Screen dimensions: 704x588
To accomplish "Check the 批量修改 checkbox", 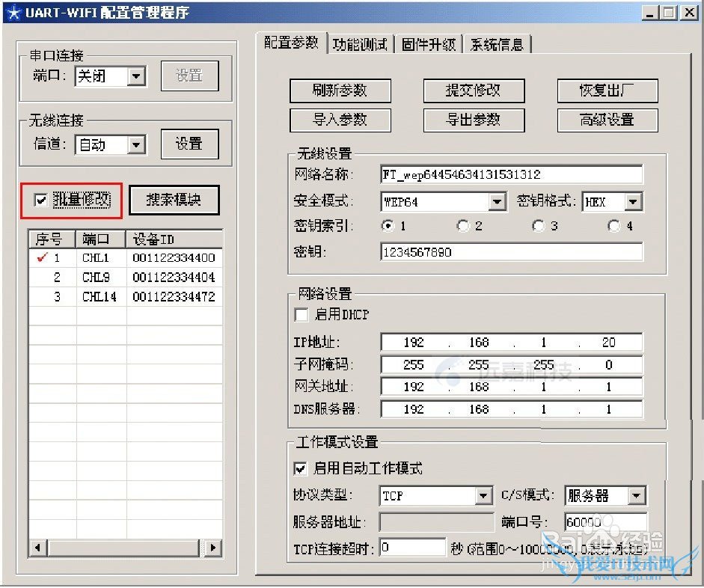I will [41, 200].
